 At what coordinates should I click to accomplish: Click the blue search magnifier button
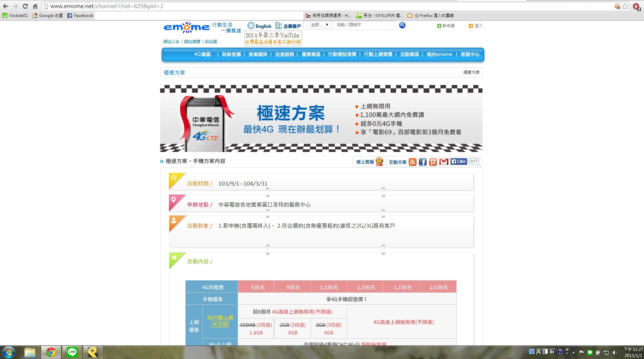pos(402,25)
